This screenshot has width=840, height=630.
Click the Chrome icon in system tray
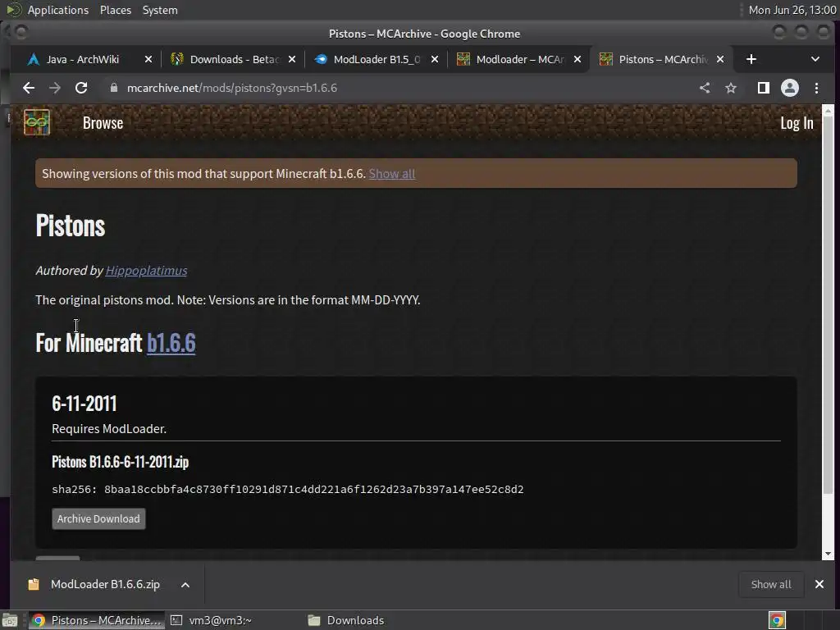point(777,620)
